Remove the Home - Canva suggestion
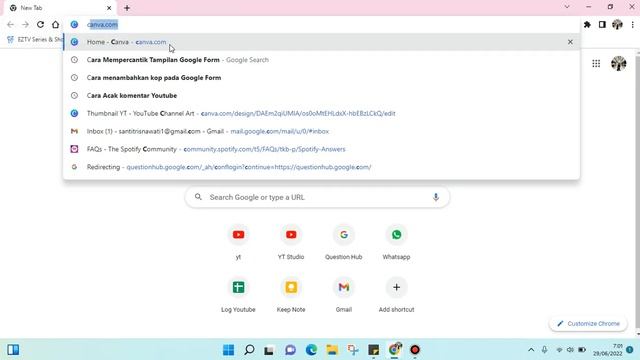This screenshot has height=360, width=640. (570, 42)
